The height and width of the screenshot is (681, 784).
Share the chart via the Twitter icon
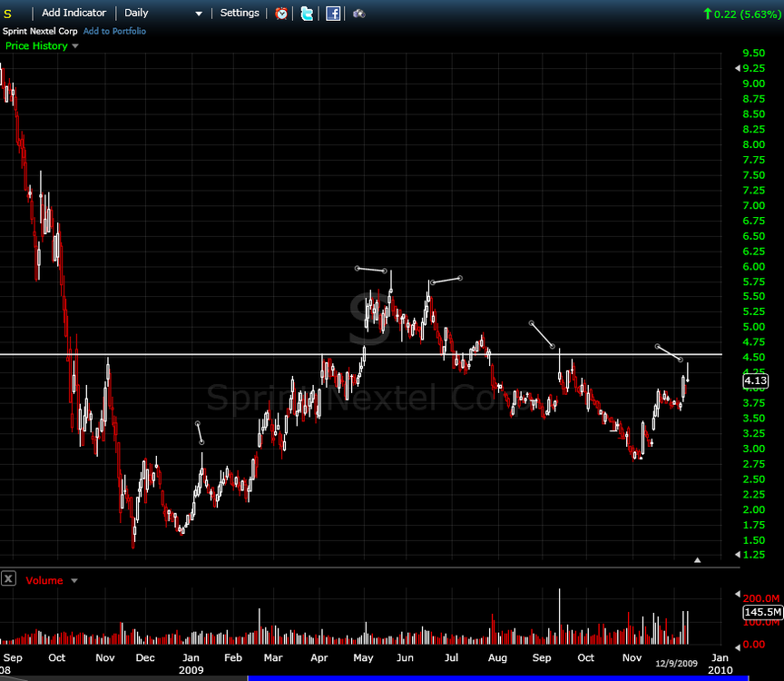(x=307, y=14)
